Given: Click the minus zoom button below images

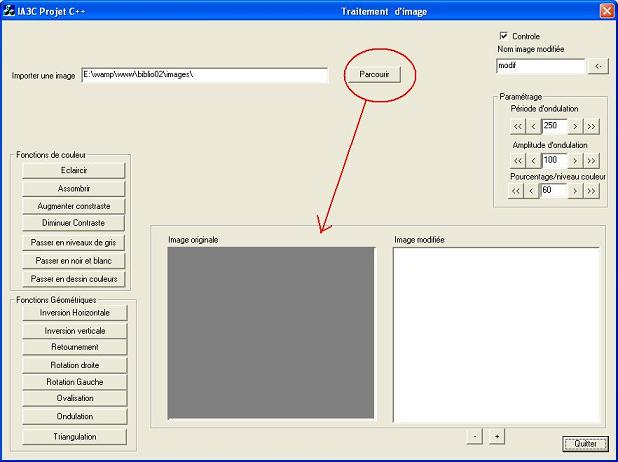Looking at the screenshot, I should pyautogui.click(x=475, y=436).
